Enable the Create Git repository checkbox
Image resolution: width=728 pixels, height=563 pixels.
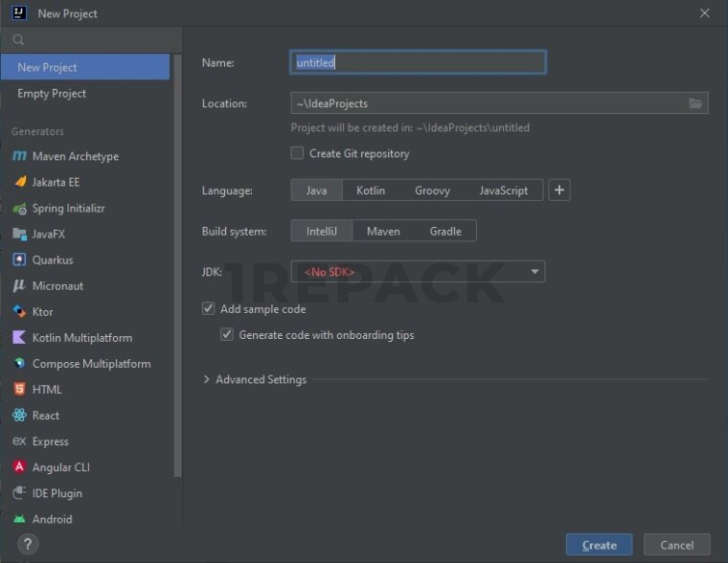click(298, 153)
